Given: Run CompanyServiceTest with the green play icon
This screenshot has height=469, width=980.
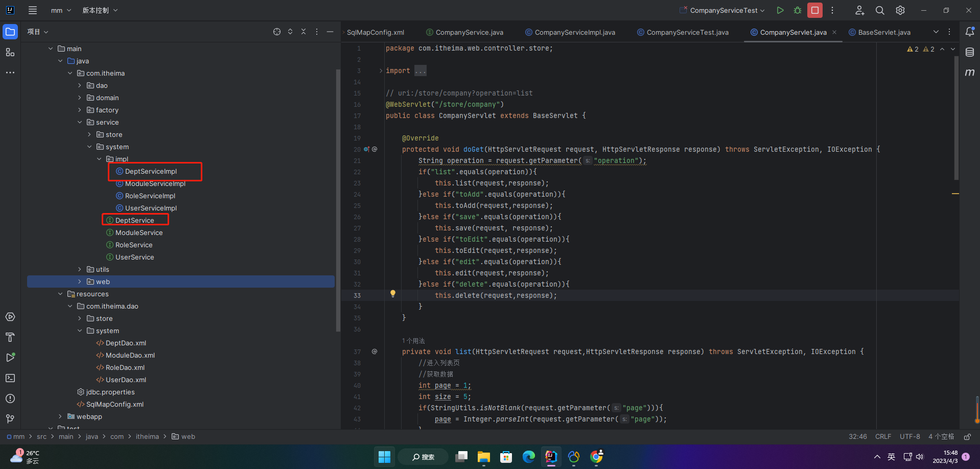Looking at the screenshot, I should click(780, 10).
